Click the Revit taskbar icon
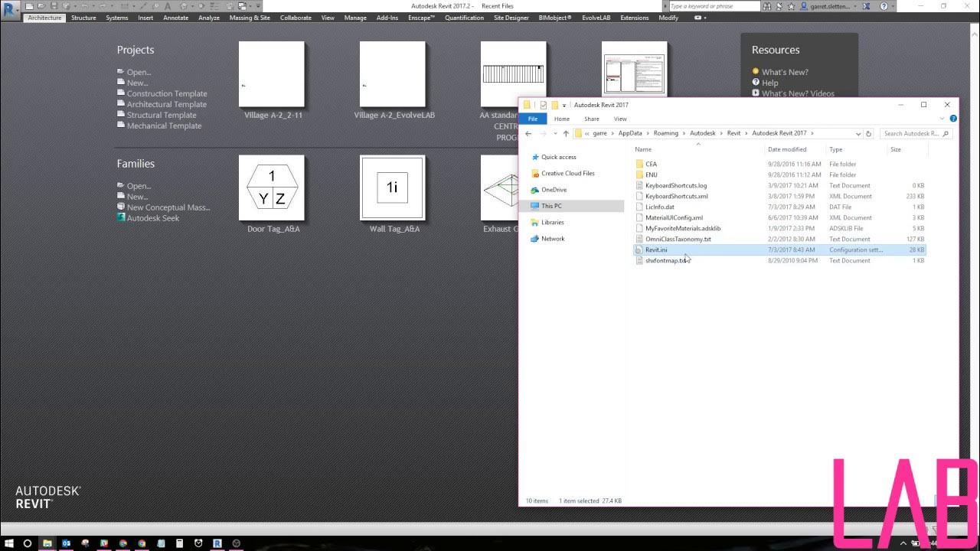 (x=217, y=543)
